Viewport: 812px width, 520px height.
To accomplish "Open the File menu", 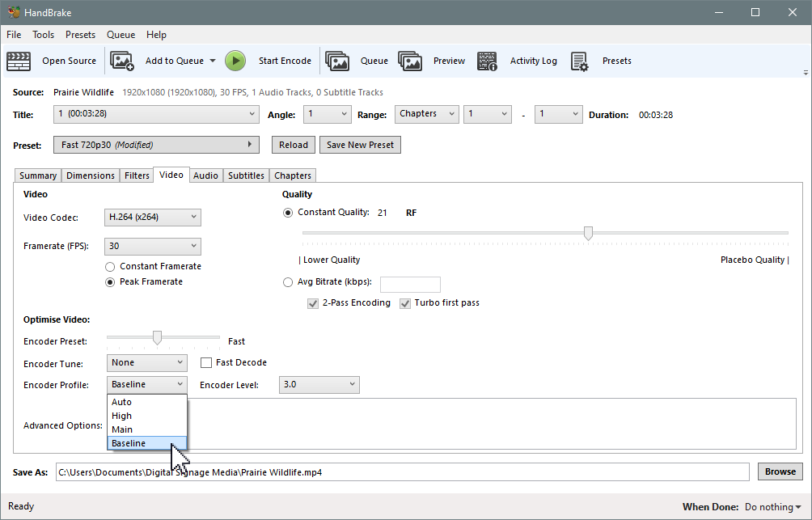I will [14, 35].
